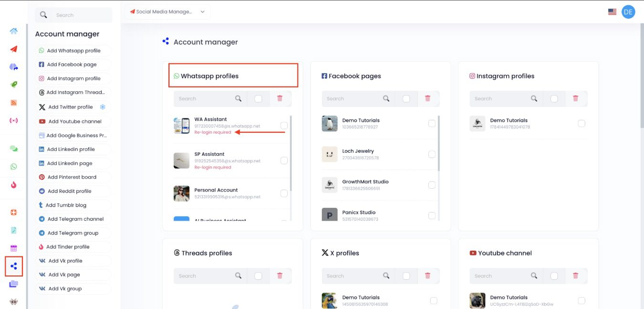This screenshot has height=309, width=644.
Task: Open the US flag language selector
Action: pyautogui.click(x=612, y=12)
